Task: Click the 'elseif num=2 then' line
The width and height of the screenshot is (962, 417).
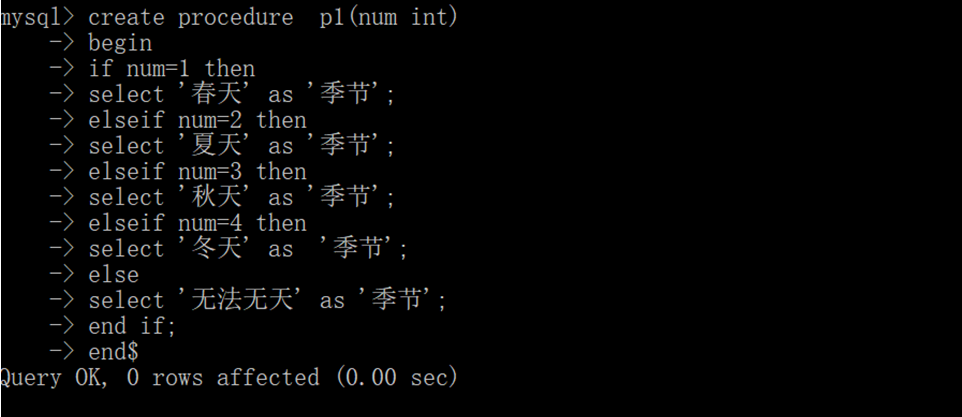Action: [x=197, y=121]
